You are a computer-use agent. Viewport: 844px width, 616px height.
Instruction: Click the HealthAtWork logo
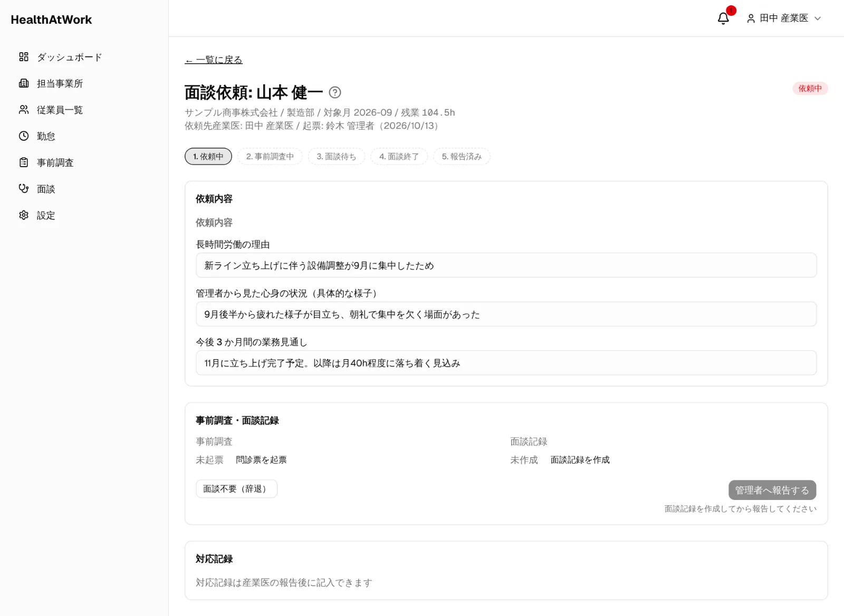[x=51, y=20]
